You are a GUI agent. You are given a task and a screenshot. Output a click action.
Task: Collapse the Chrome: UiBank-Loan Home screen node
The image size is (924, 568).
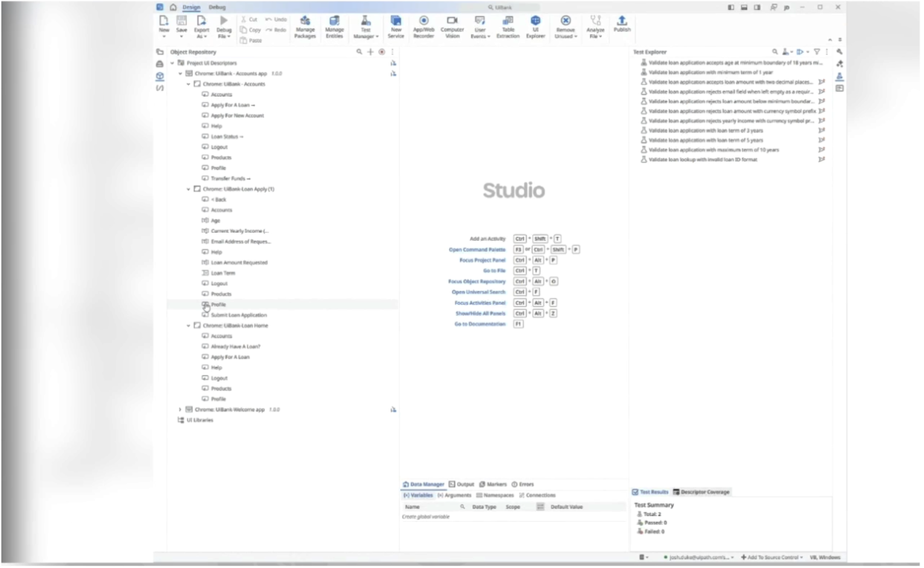point(189,326)
